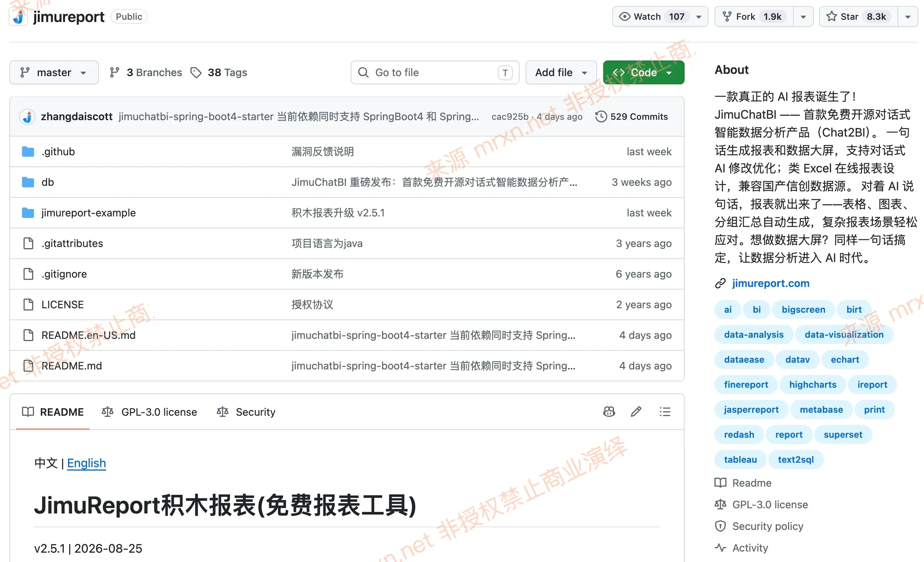The image size is (924, 562).
Task: View the 3 Branches link
Action: [146, 72]
